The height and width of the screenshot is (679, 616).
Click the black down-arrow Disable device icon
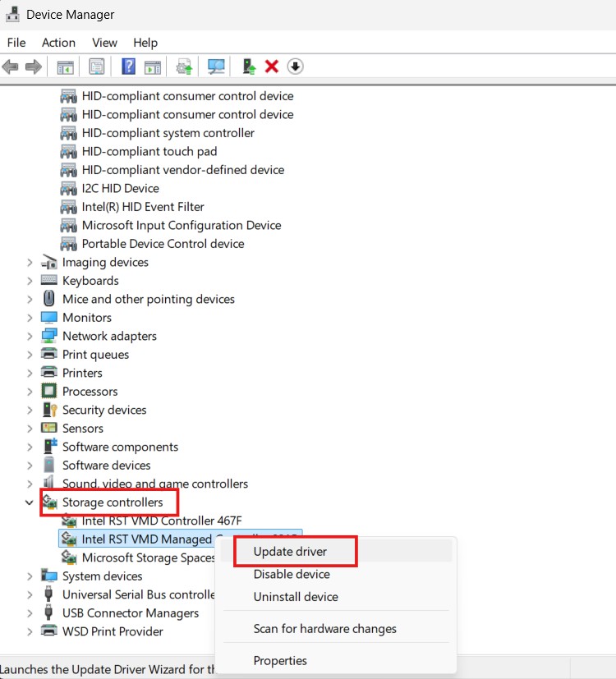click(296, 67)
